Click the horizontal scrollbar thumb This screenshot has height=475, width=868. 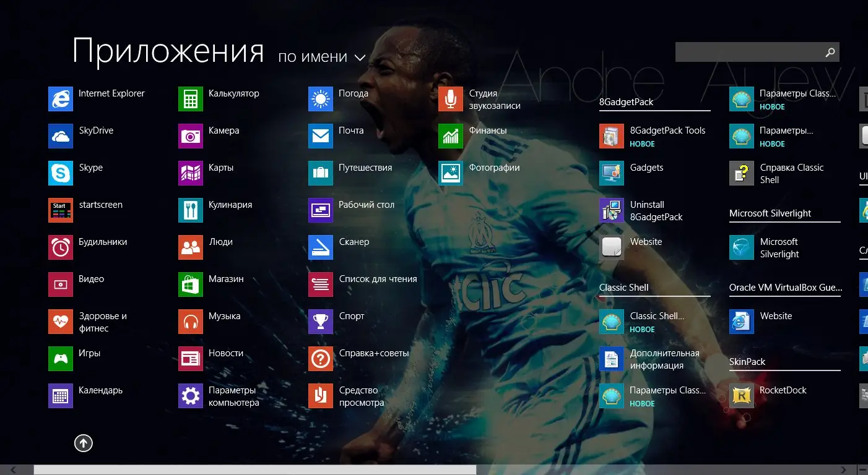click(255, 470)
